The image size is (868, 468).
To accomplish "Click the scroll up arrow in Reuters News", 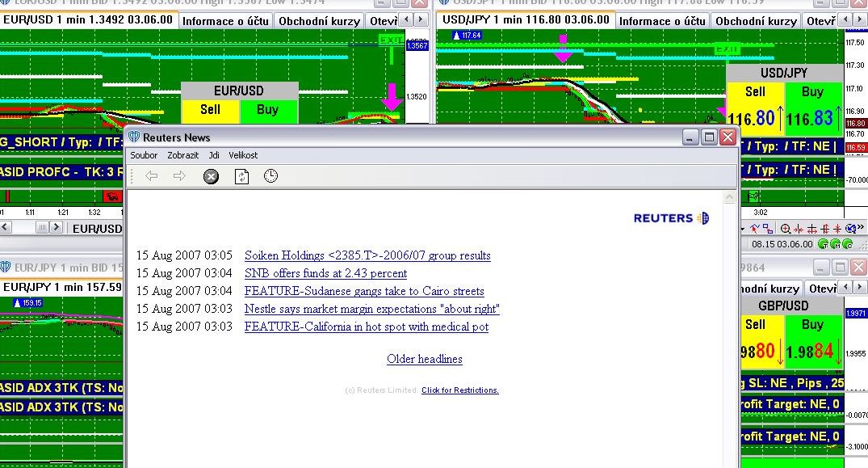I will (730, 196).
